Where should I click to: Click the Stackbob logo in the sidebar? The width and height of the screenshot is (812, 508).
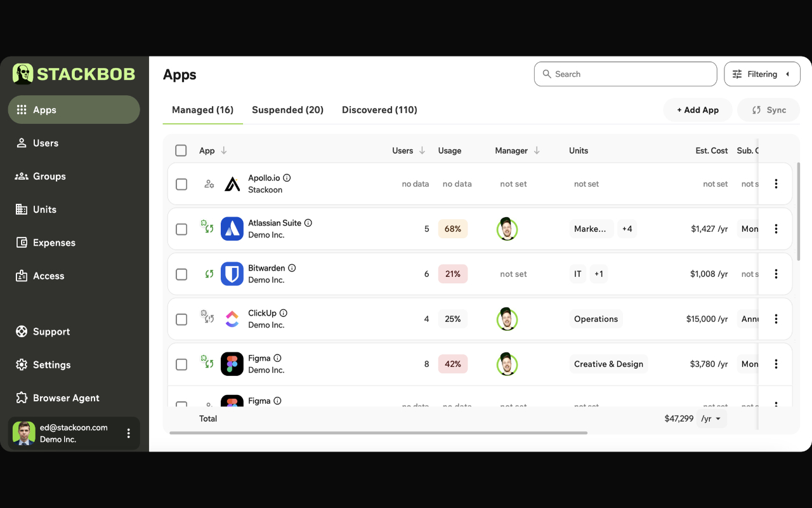pos(74,74)
